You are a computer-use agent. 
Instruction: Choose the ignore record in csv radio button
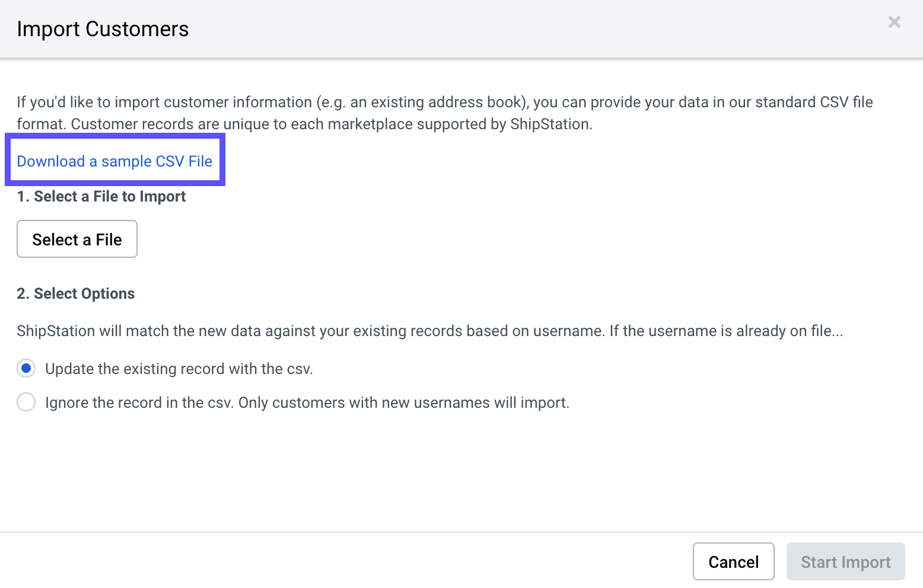pyautogui.click(x=26, y=402)
